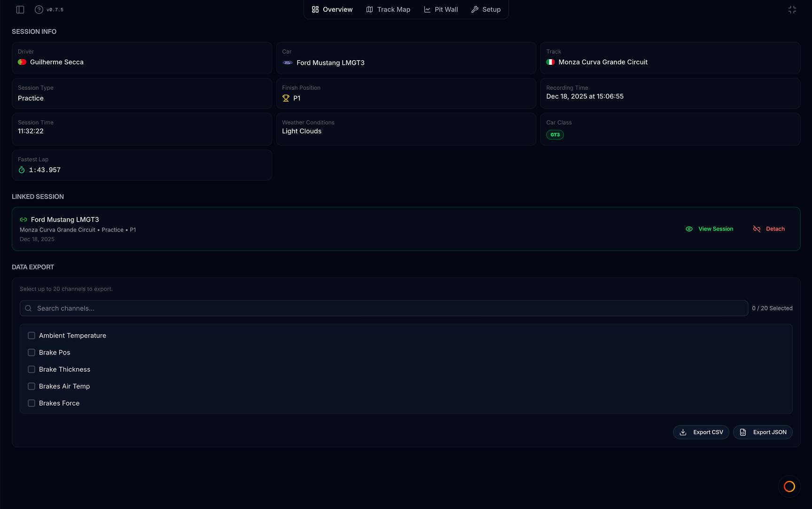Enable the Ambient Temperature channel checkbox
This screenshot has height=509, width=812.
pyautogui.click(x=31, y=335)
